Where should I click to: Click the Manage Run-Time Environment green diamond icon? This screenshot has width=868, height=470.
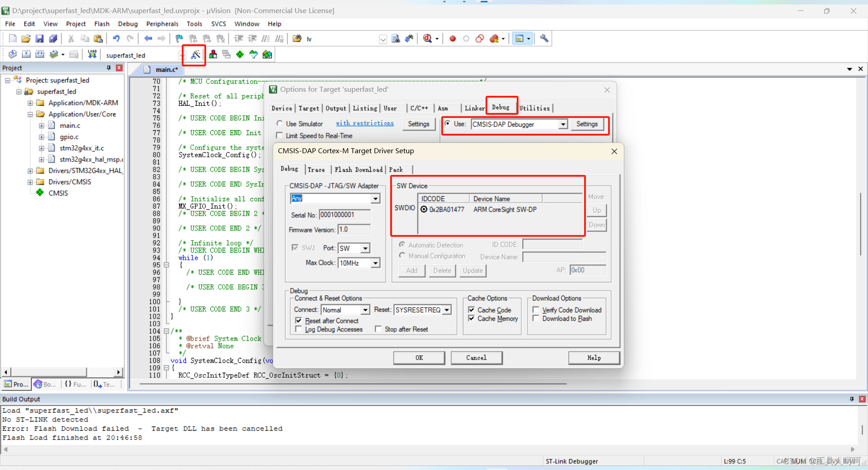(240, 55)
